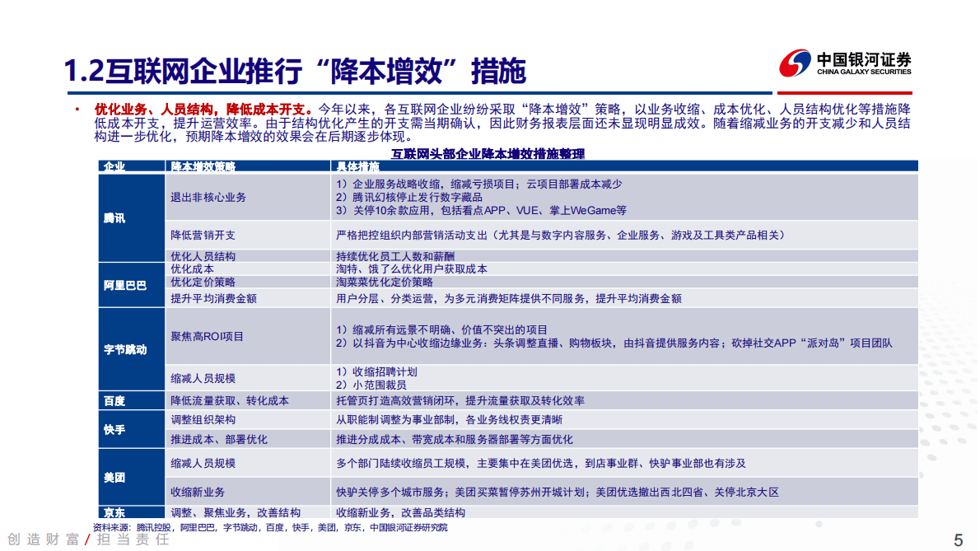
Task: Select the 快手 company cell
Action: 116,428
